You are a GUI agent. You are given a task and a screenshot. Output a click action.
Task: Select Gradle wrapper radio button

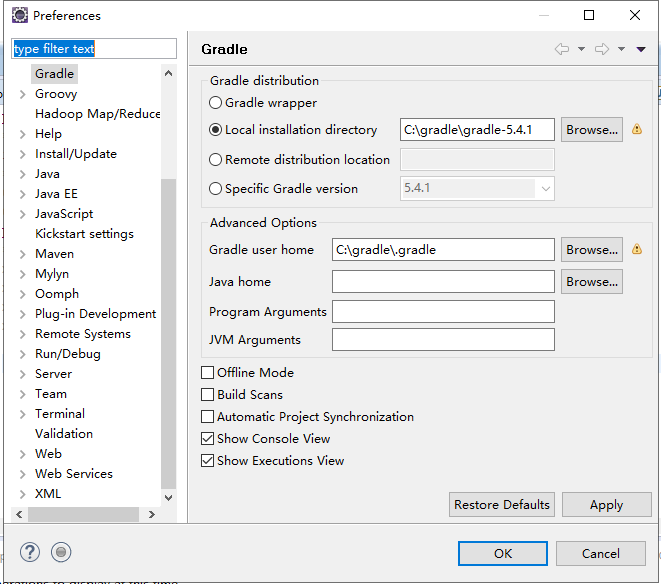215,102
